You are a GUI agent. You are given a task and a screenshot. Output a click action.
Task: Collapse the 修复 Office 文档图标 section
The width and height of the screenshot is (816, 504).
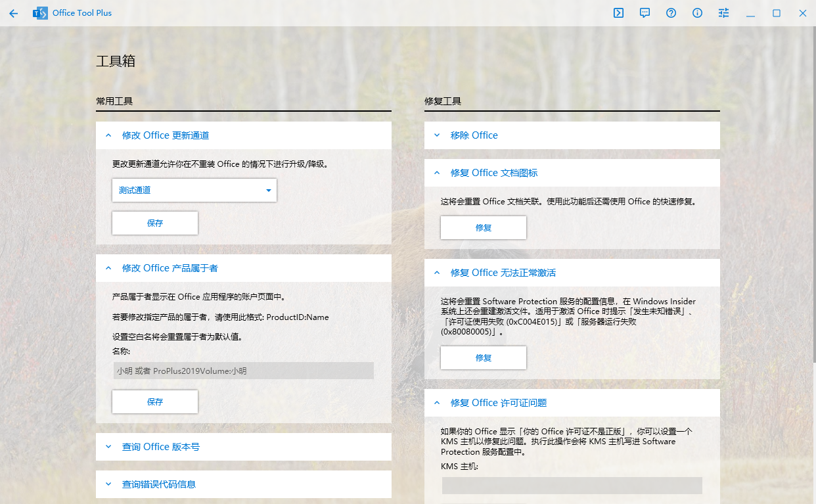click(437, 173)
